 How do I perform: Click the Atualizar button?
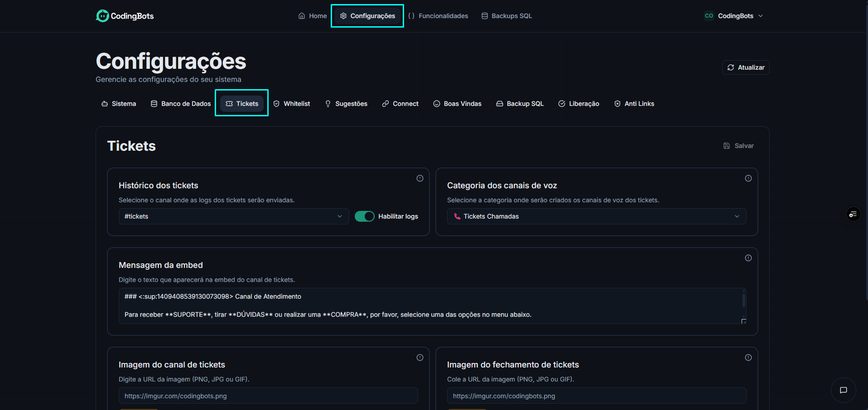tap(745, 67)
